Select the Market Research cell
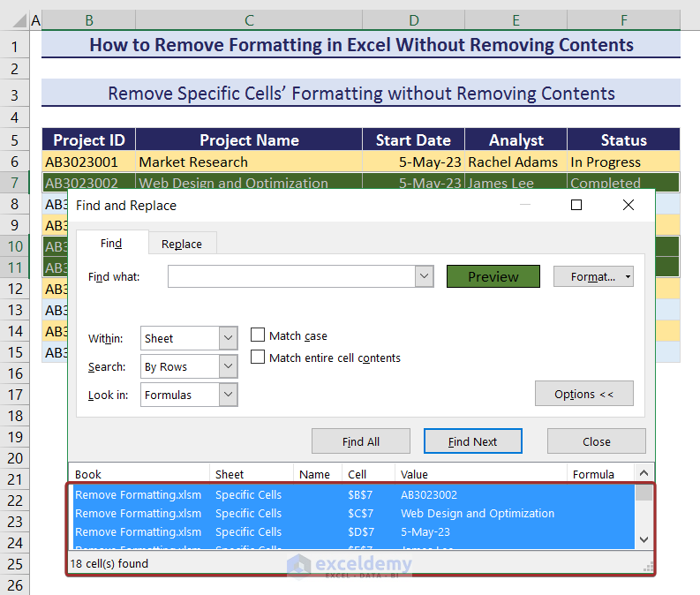Viewport: 700px width, 595px height. coord(249,162)
